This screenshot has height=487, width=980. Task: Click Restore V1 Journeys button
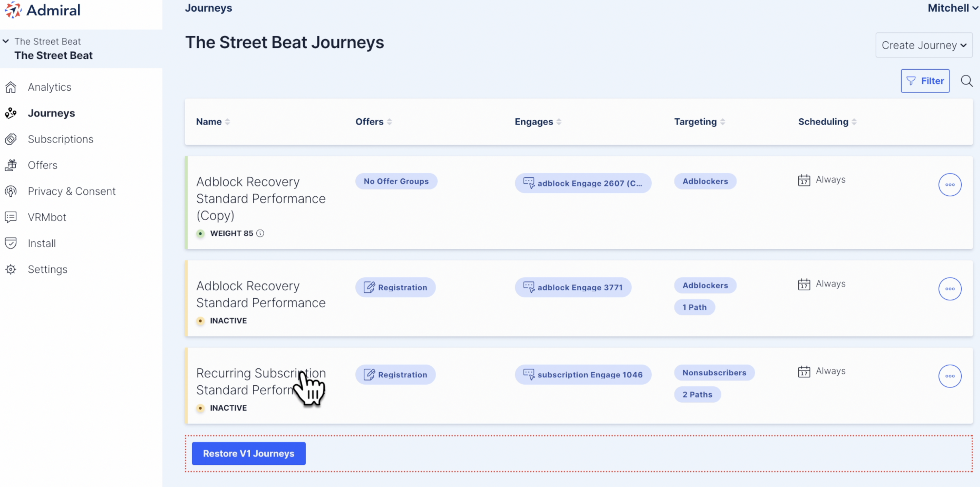click(x=249, y=454)
